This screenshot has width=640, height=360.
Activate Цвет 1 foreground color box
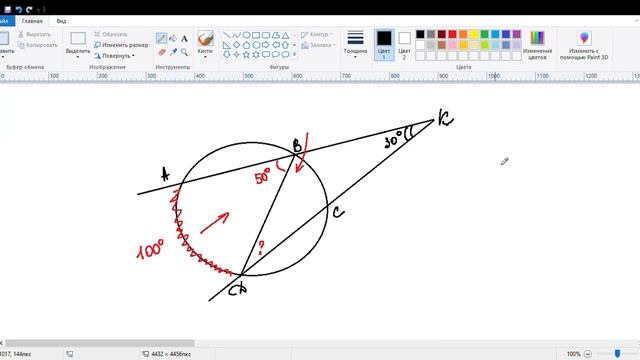coord(384,45)
